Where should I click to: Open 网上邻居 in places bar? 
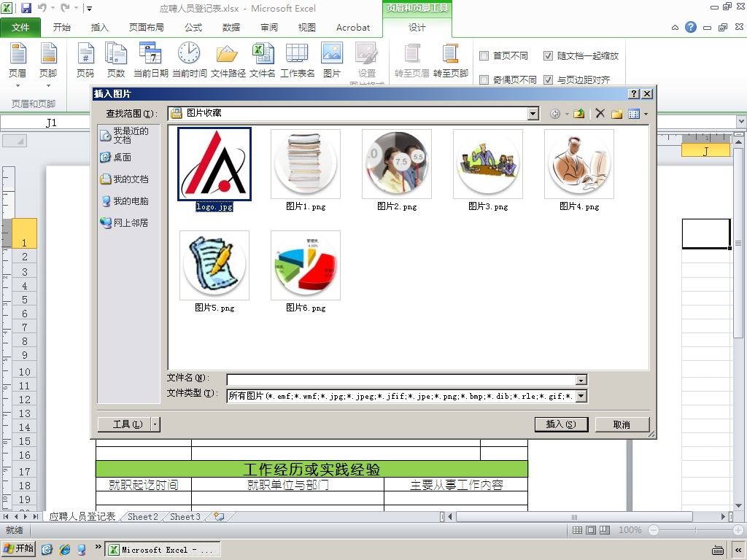coord(124,222)
